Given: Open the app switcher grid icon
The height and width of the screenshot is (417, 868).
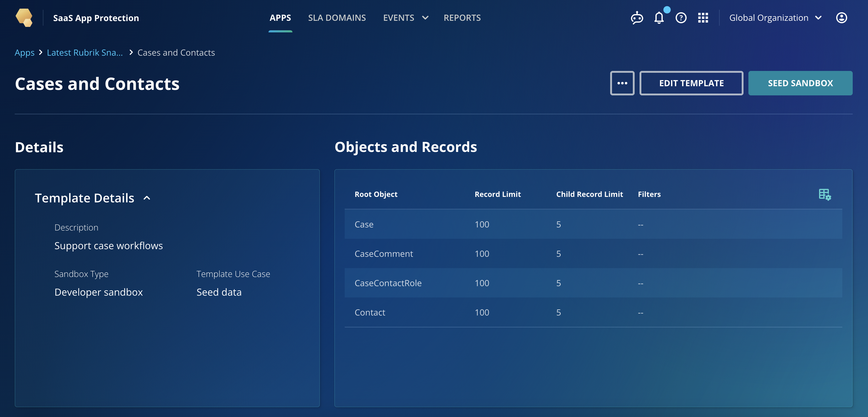Looking at the screenshot, I should click(703, 18).
